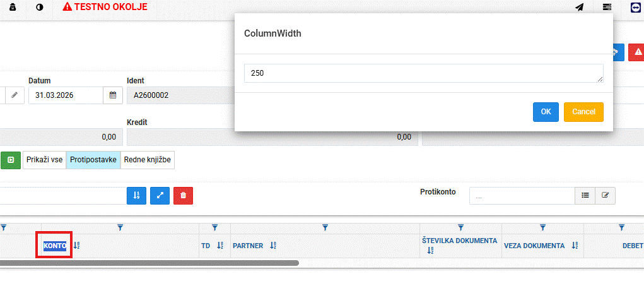
Task: Click the ColumnWidth value text field
Action: [x=424, y=73]
